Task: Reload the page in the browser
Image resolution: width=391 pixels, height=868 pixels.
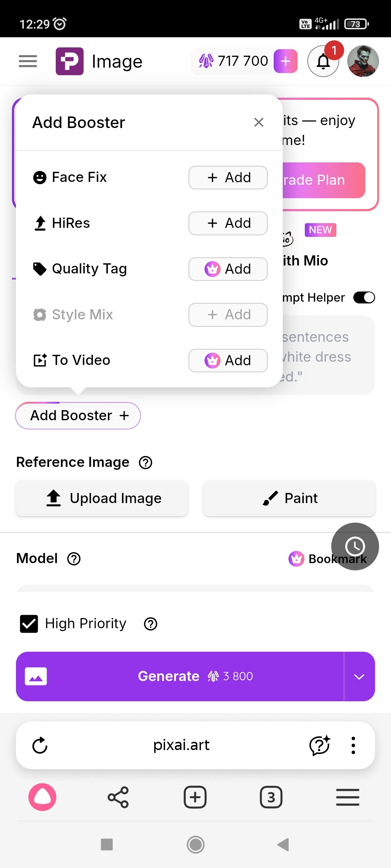Action: coord(40,745)
